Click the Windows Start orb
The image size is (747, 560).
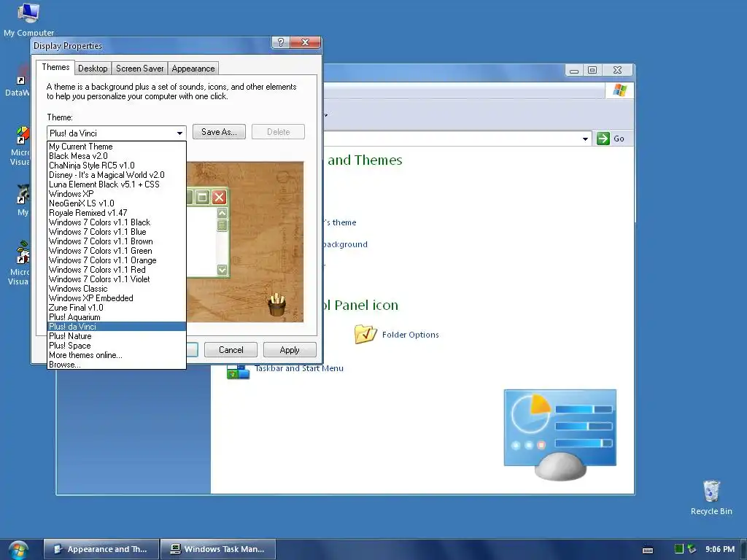pyautogui.click(x=18, y=550)
